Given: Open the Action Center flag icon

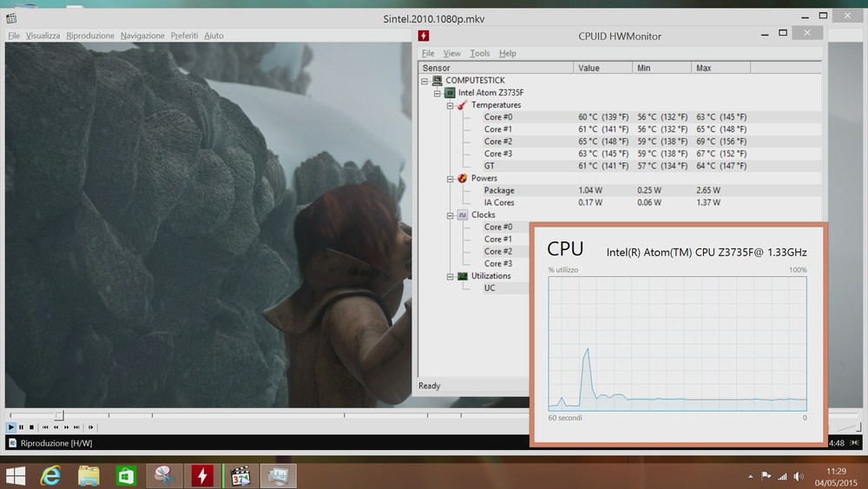Looking at the screenshot, I should point(766,476).
